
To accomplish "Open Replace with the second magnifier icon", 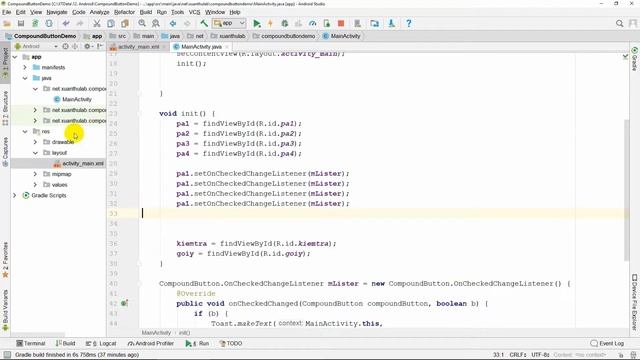I will click(156, 23).
